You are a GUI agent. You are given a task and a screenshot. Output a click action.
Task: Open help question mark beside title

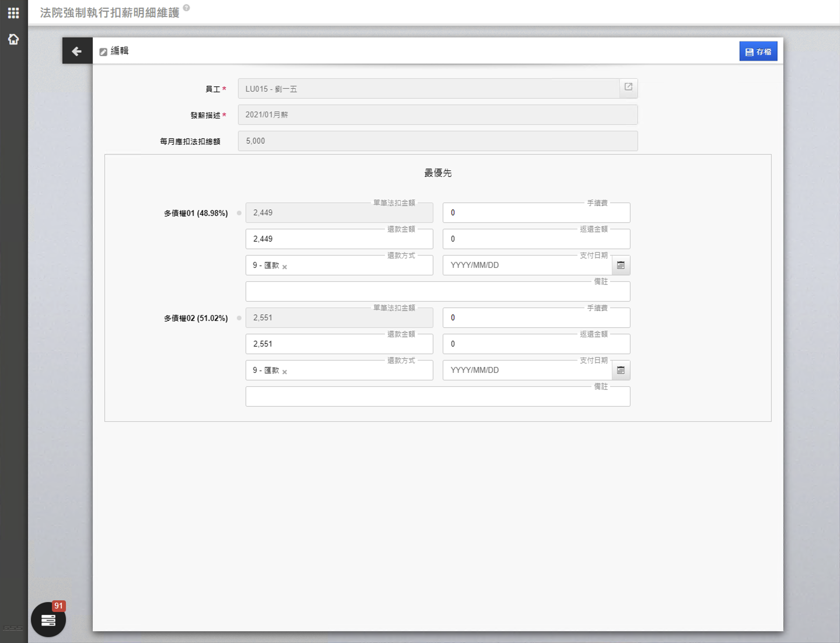pyautogui.click(x=186, y=8)
